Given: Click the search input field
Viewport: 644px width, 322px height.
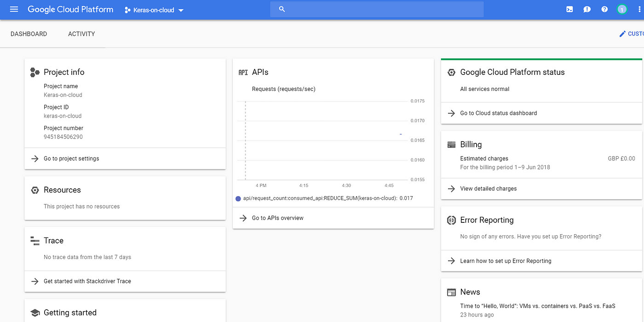Looking at the screenshot, I should point(377,9).
